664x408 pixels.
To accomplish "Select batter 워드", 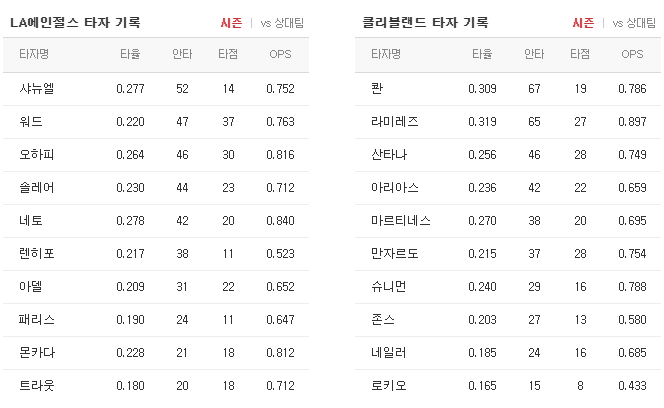I will coord(31,122).
